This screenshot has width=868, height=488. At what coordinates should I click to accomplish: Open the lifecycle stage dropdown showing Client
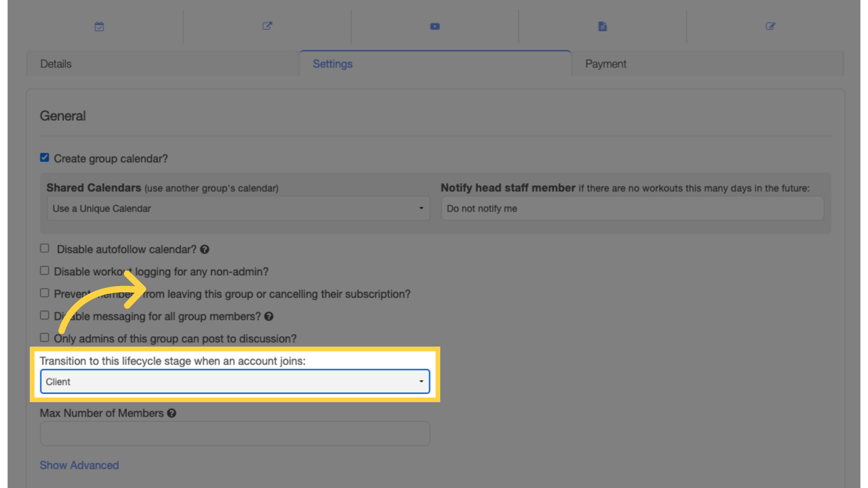235,381
